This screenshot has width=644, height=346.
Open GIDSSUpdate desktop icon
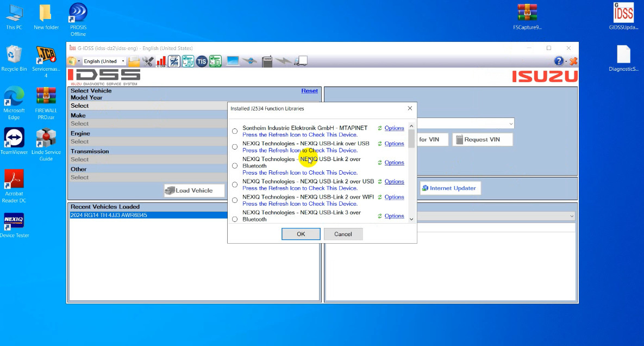tap(623, 16)
